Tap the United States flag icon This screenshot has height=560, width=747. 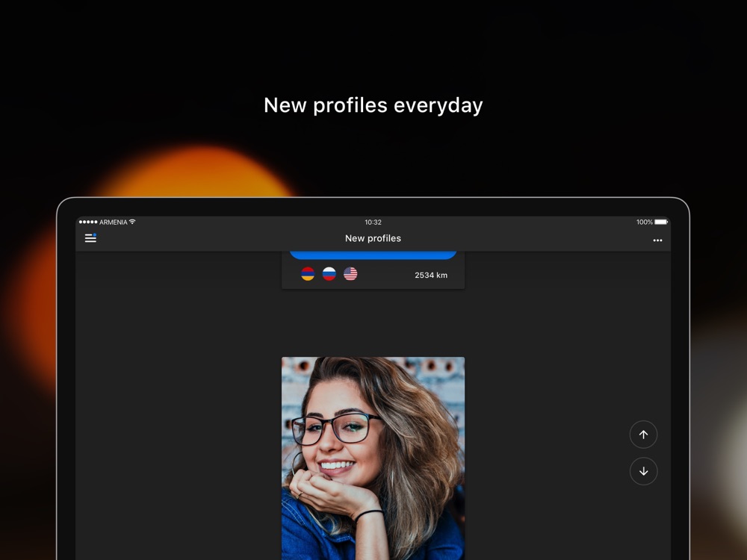(x=350, y=274)
